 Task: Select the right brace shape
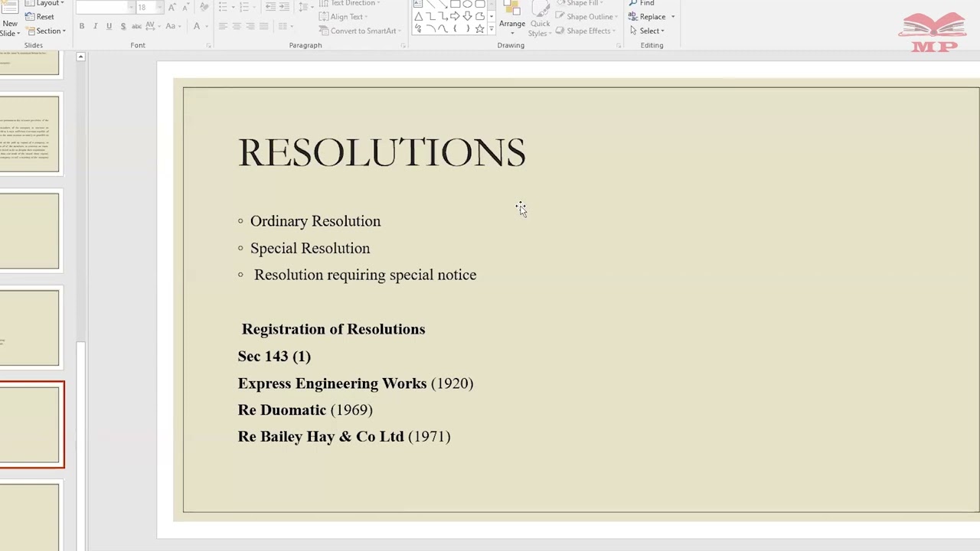[x=468, y=28]
